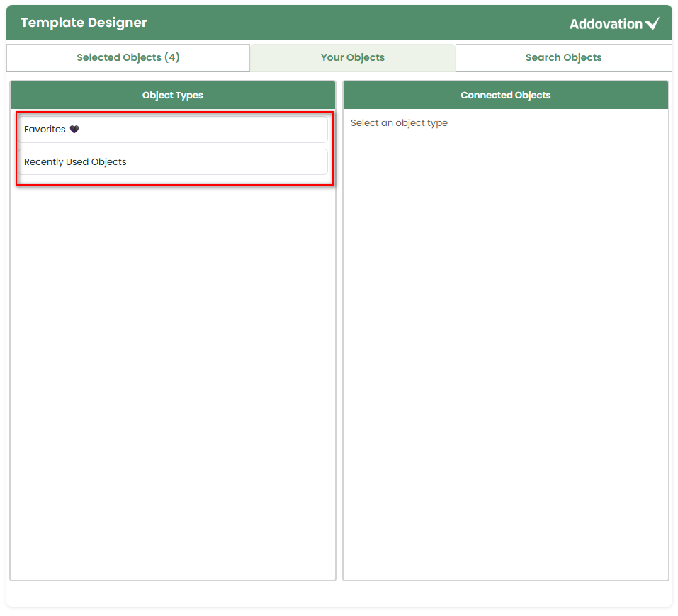Click the heart icon next to Favorites
The height and width of the screenshot is (616, 678).
[74, 130]
